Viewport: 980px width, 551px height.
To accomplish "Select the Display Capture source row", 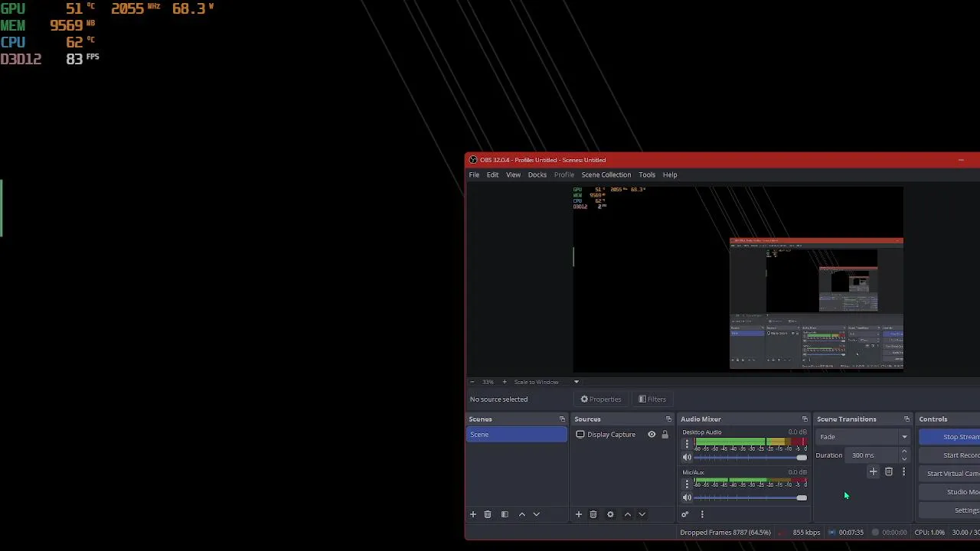I will pos(621,435).
